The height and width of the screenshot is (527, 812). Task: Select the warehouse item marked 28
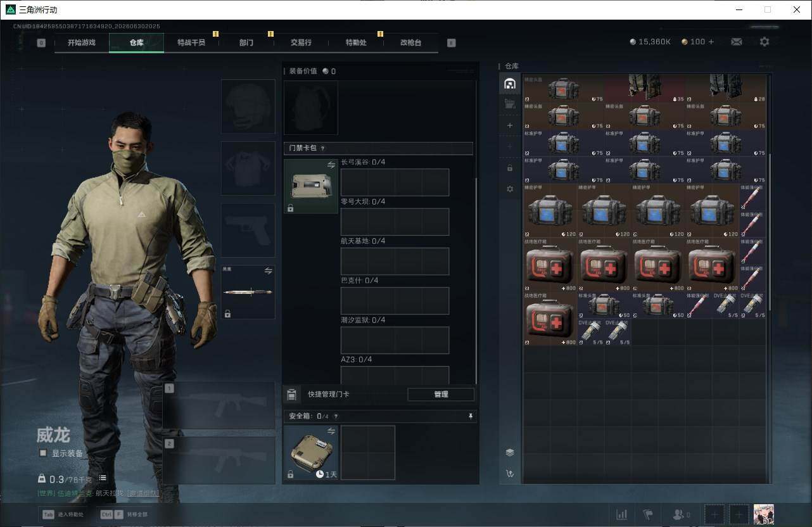726,88
